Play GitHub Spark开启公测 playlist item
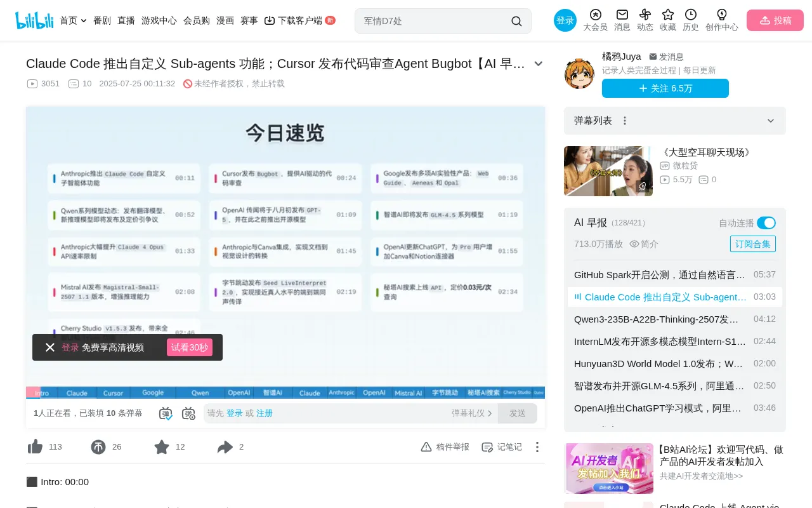Viewport: 812px width, 508px height. pos(675,275)
